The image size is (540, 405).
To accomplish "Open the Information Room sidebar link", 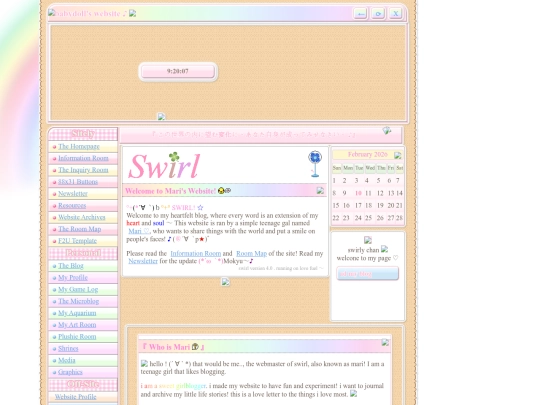I will pyautogui.click(x=83, y=158).
